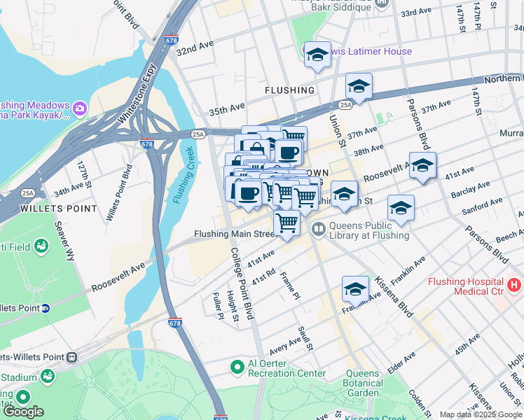Select the grocery cart marker nearest Flushing Main Street

pyautogui.click(x=287, y=224)
